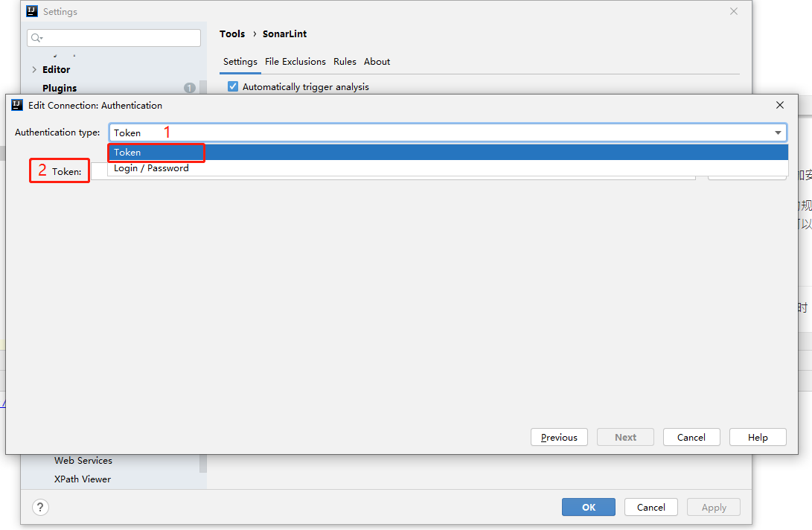
Task: Choose Login / Password authentication option
Action: click(x=151, y=168)
